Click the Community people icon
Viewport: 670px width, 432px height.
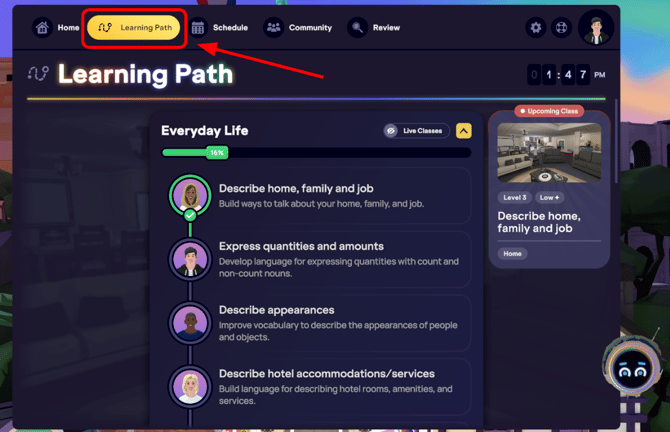coord(273,28)
